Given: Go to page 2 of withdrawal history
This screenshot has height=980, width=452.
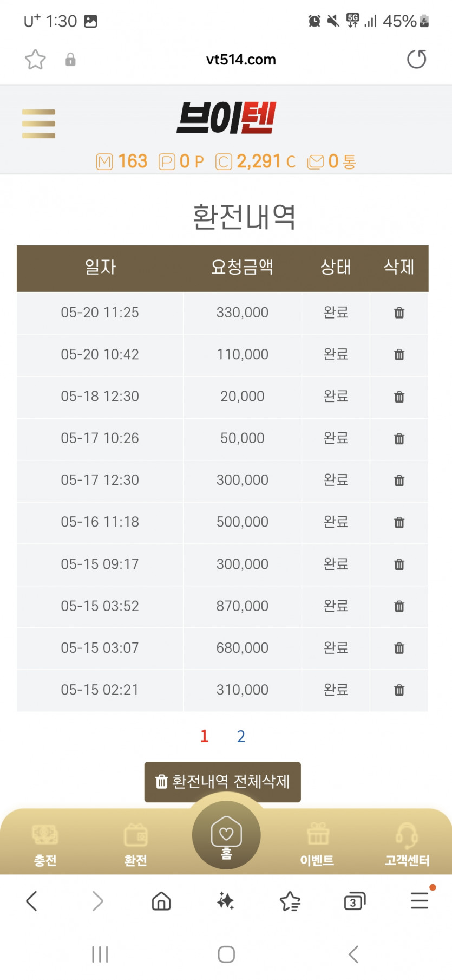Looking at the screenshot, I should [x=241, y=736].
